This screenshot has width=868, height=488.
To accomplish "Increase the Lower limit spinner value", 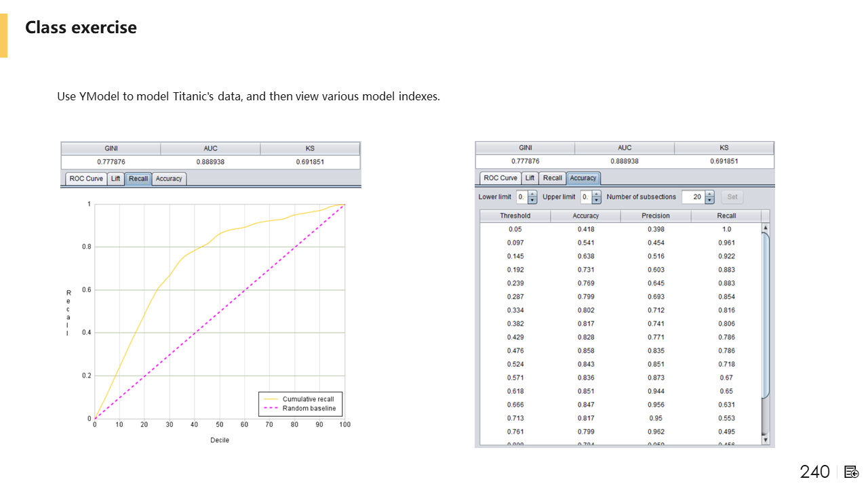I will point(532,194).
